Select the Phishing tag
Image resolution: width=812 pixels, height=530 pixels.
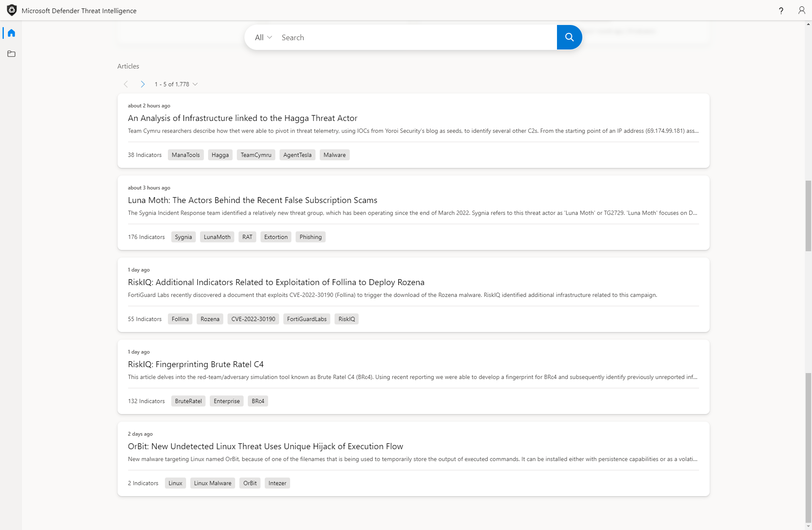(310, 237)
